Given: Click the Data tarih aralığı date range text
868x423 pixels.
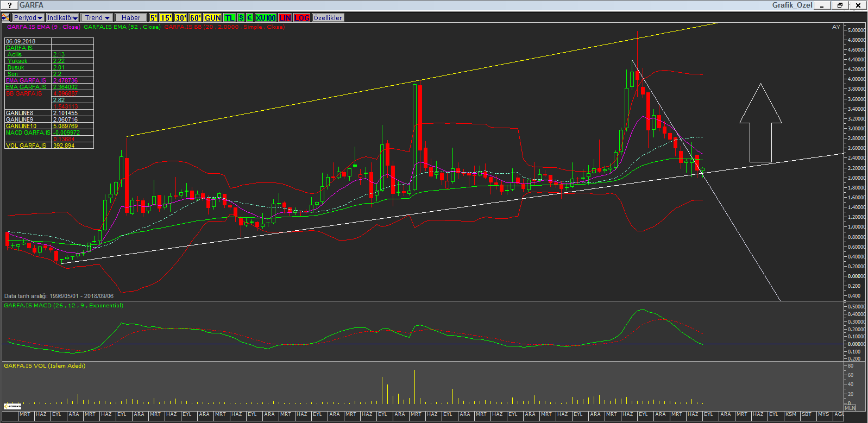Looking at the screenshot, I should [59, 296].
